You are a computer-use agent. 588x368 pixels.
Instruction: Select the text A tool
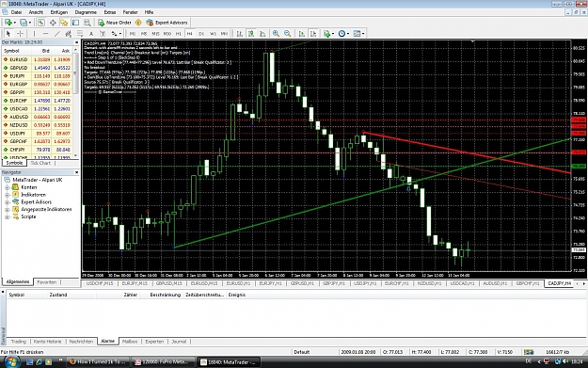click(x=91, y=34)
